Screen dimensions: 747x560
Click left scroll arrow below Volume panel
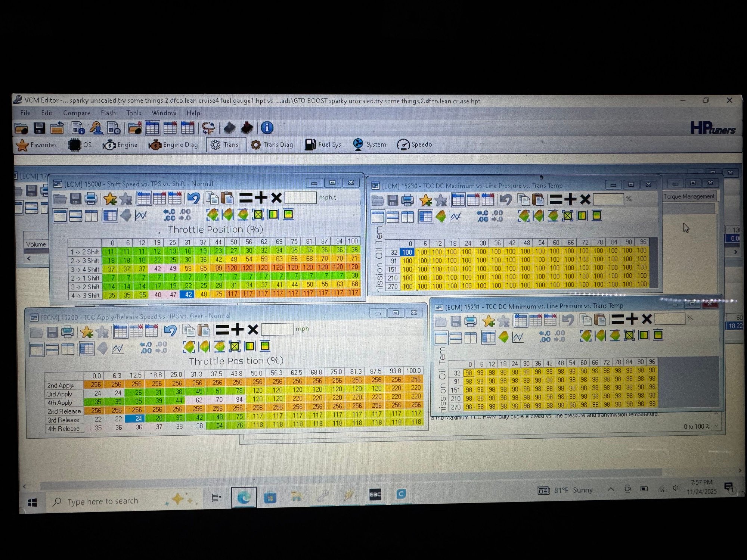(29, 258)
